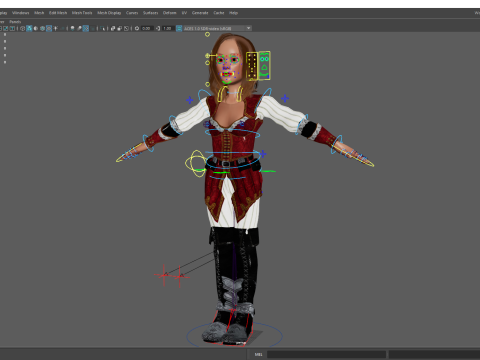Open the Help menu
The image size is (480, 360).
click(233, 13)
